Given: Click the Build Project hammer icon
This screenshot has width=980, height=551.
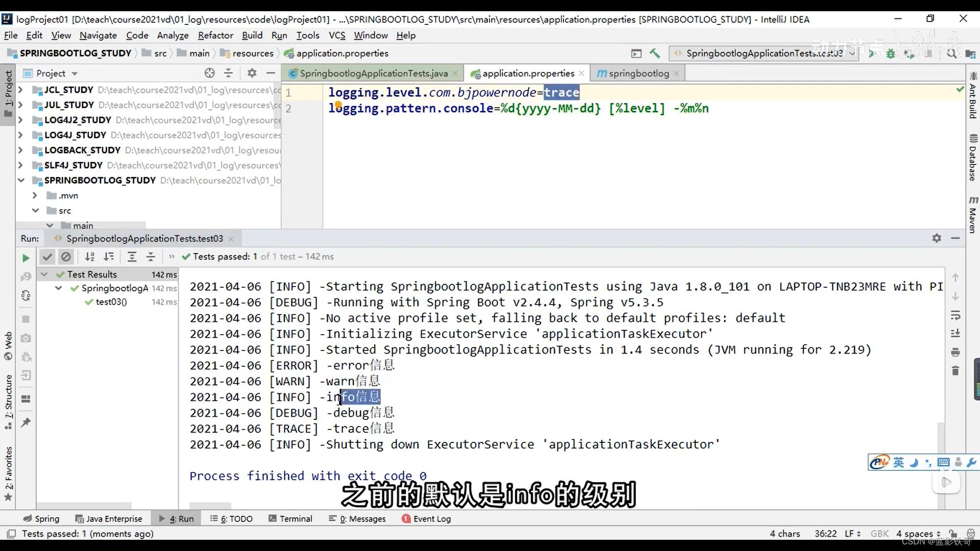Looking at the screenshot, I should tap(655, 53).
